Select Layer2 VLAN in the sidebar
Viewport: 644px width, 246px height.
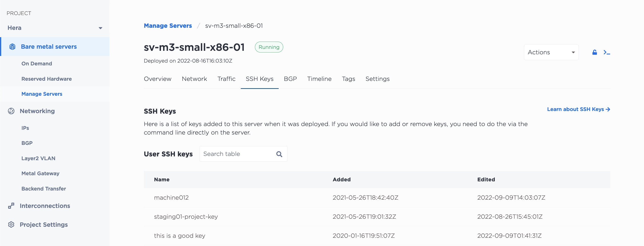click(x=38, y=158)
